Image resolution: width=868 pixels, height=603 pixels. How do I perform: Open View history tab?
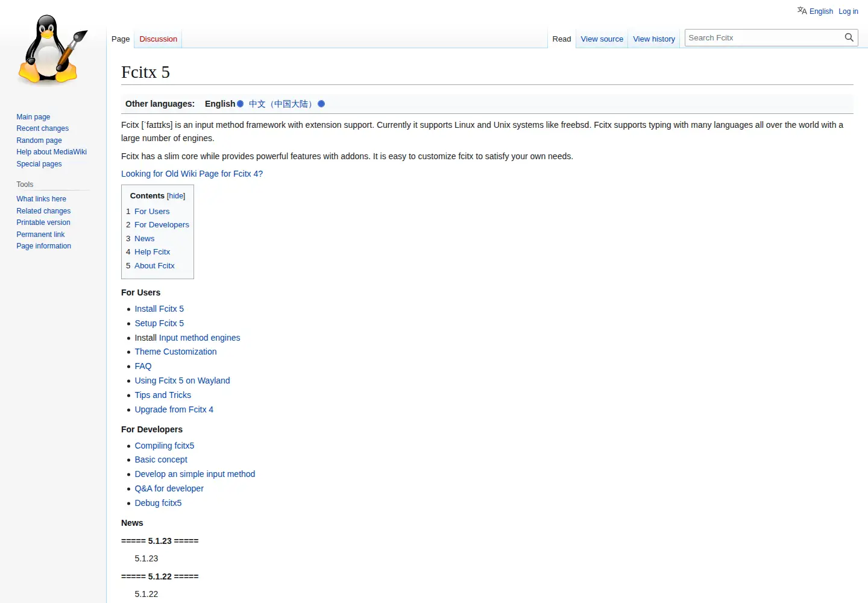(654, 39)
